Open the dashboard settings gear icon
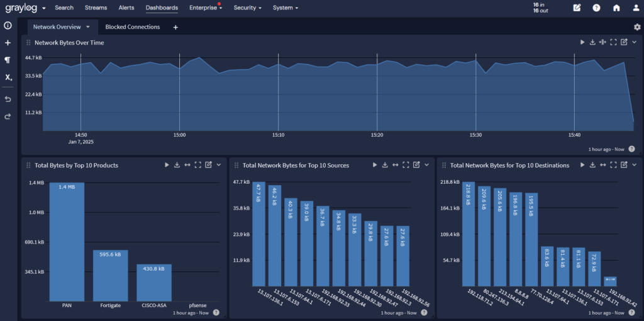This screenshot has width=644, height=321. [637, 27]
